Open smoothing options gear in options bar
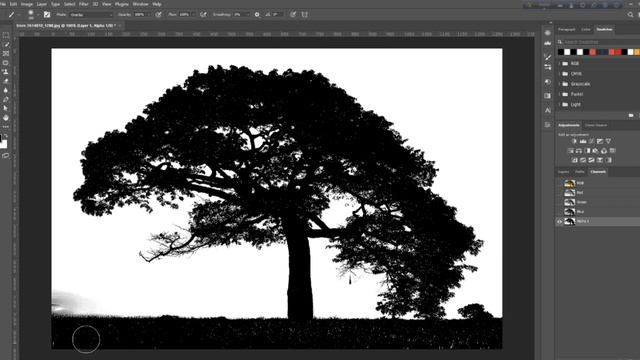 [257, 14]
